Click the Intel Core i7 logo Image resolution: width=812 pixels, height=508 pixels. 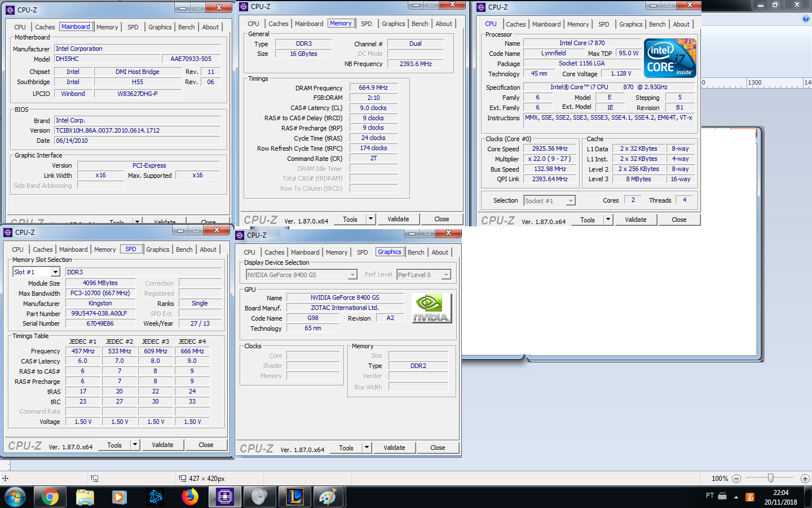670,58
